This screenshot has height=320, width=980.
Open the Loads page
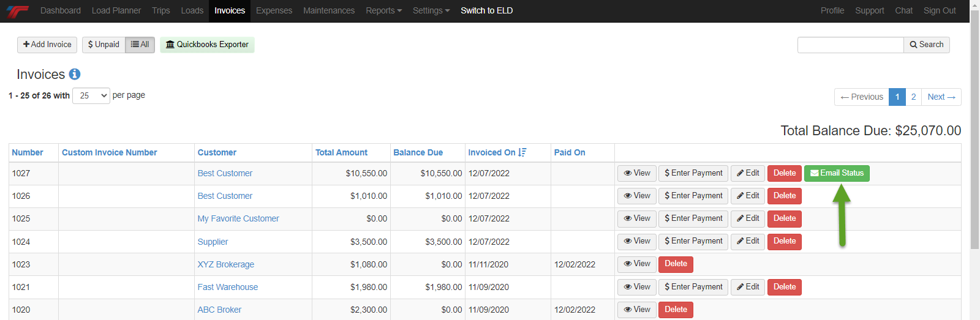(x=192, y=10)
